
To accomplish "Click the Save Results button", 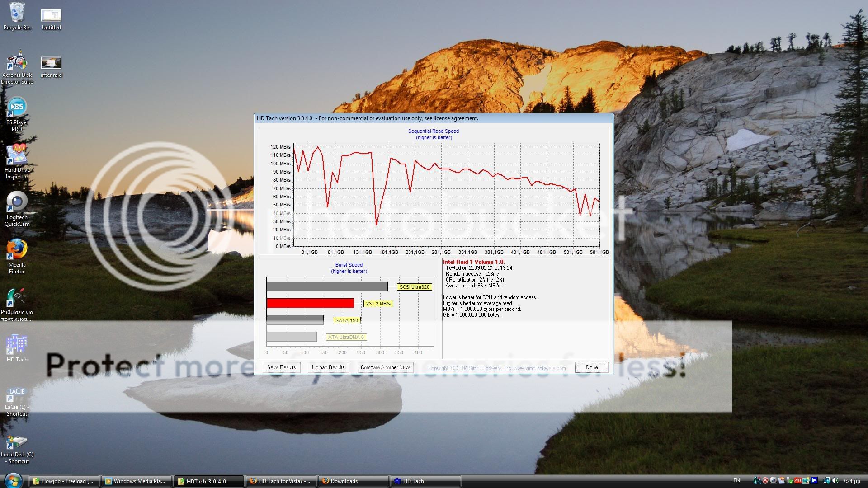I will (281, 367).
